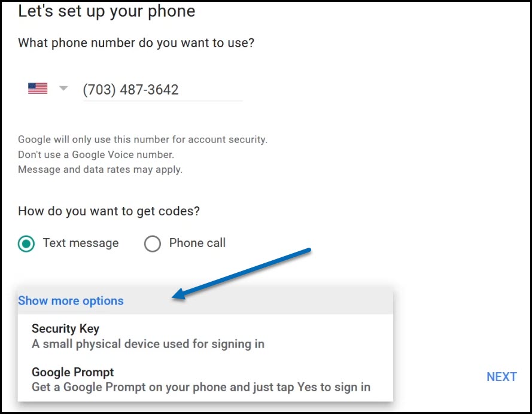Click the 'Phone call' option label
Screen dimensions: 532x414
(197, 243)
